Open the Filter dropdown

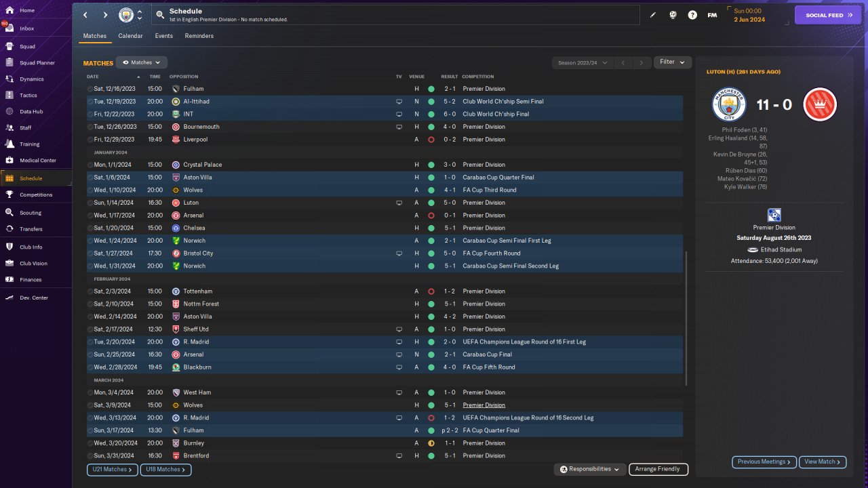tap(673, 62)
